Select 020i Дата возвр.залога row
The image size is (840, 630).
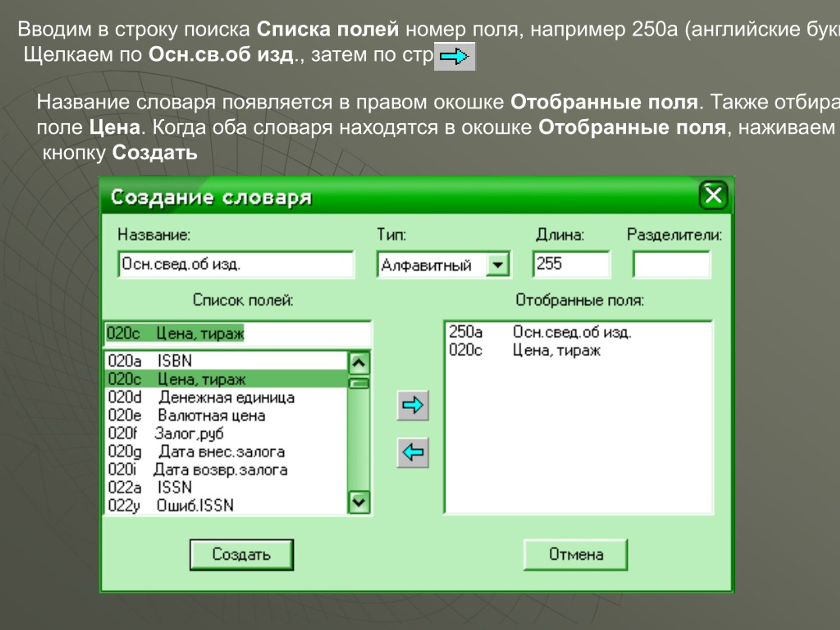coord(226,470)
